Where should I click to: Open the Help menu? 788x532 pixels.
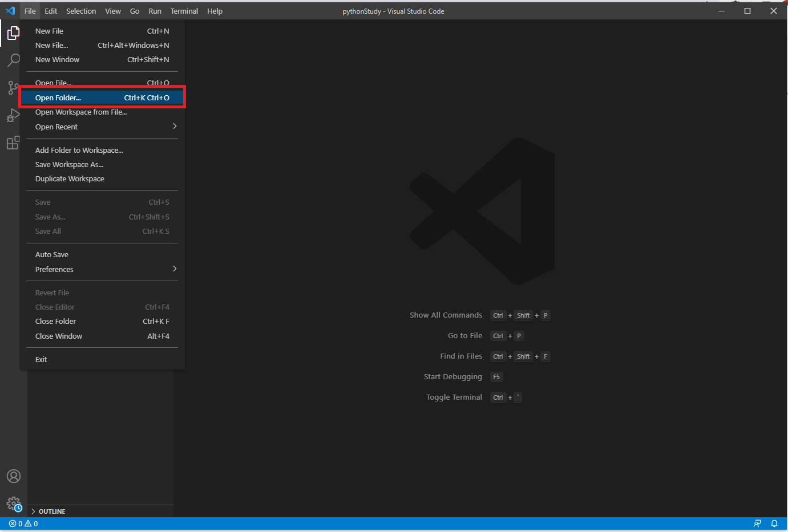[x=215, y=11]
